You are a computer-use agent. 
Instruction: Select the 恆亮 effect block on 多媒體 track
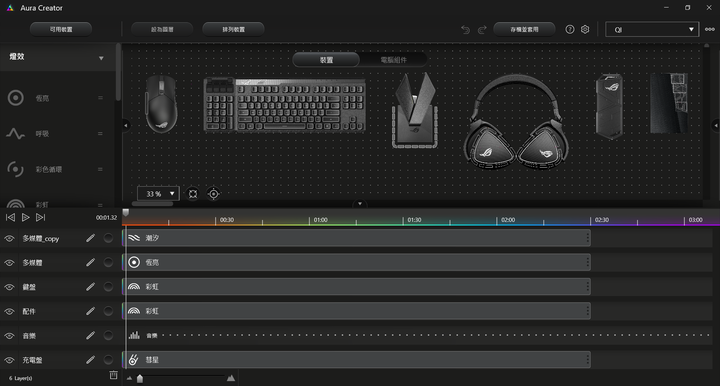tap(356, 262)
